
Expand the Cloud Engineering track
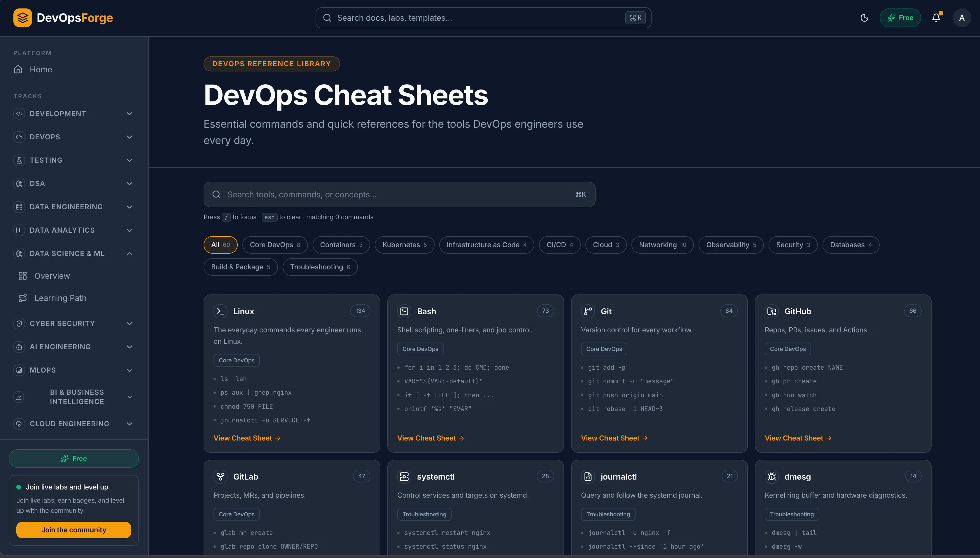(x=73, y=424)
